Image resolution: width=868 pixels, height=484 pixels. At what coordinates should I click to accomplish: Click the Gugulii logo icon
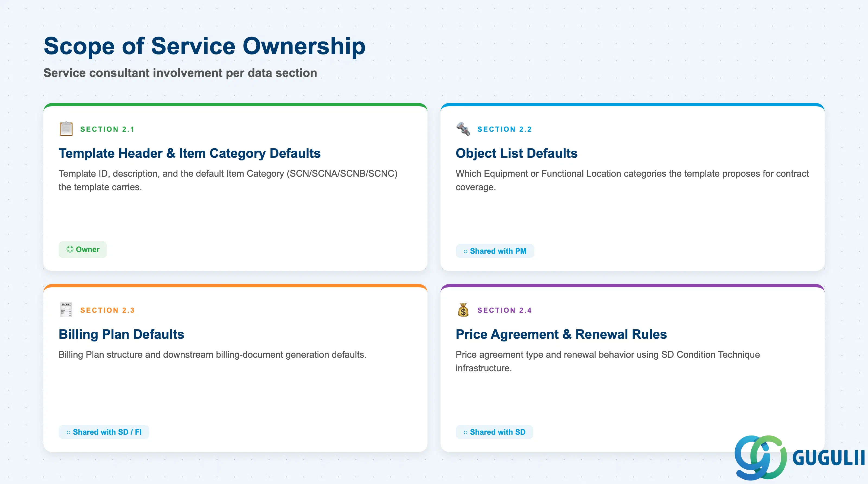[761, 457]
